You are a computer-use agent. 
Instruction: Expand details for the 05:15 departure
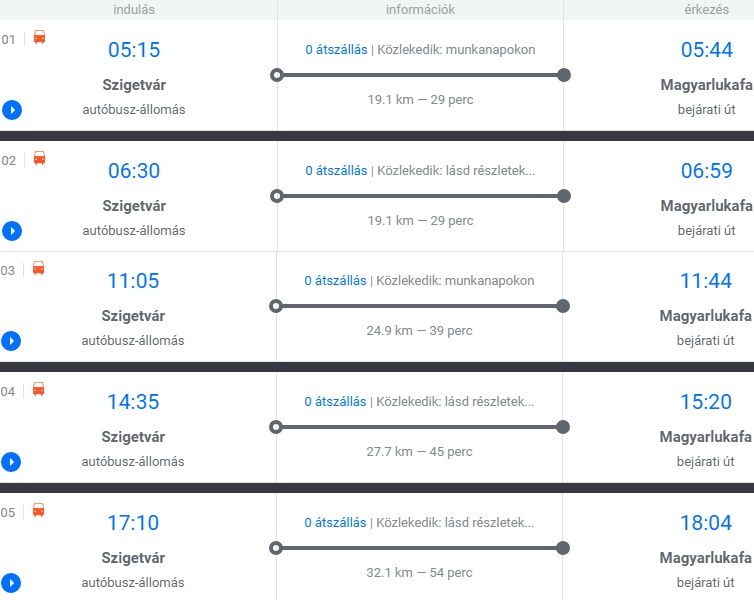(12, 110)
